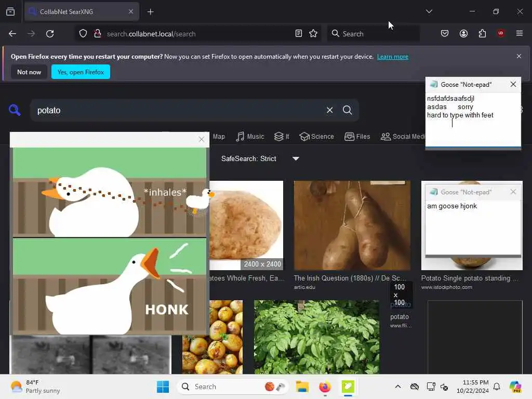Open the clock showing 11:55 PM

(473, 387)
